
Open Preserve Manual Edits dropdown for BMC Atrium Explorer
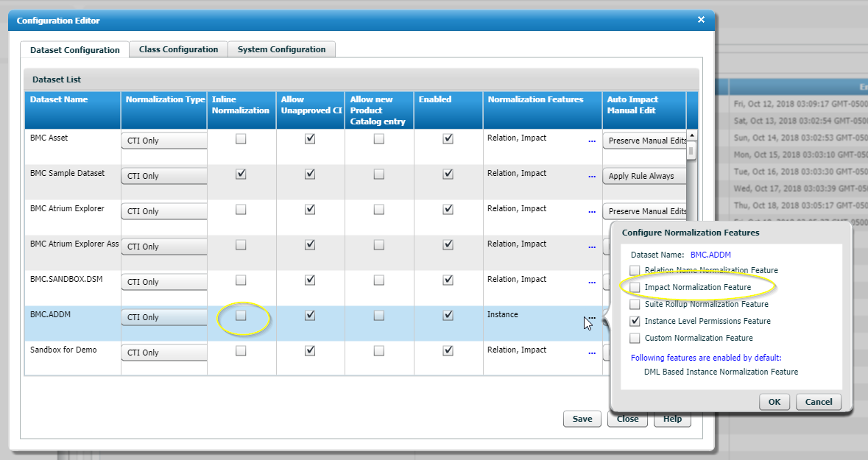coord(645,211)
